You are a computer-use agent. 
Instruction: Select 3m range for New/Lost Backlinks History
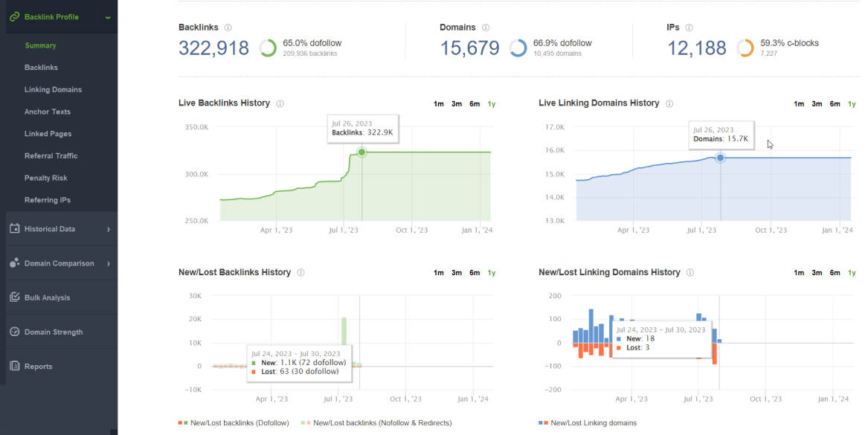(x=457, y=273)
